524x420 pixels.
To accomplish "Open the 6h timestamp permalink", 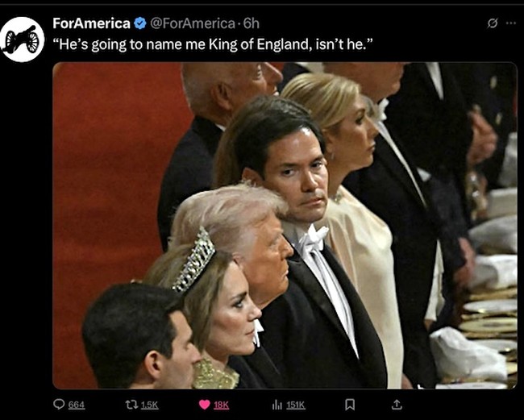I will pyautogui.click(x=252, y=23).
